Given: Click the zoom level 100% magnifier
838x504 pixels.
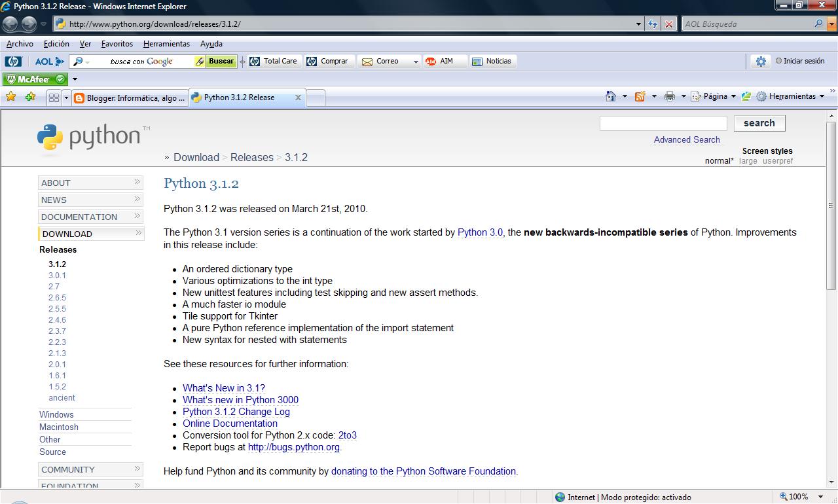Looking at the screenshot, I should pyautogui.click(x=784, y=497).
